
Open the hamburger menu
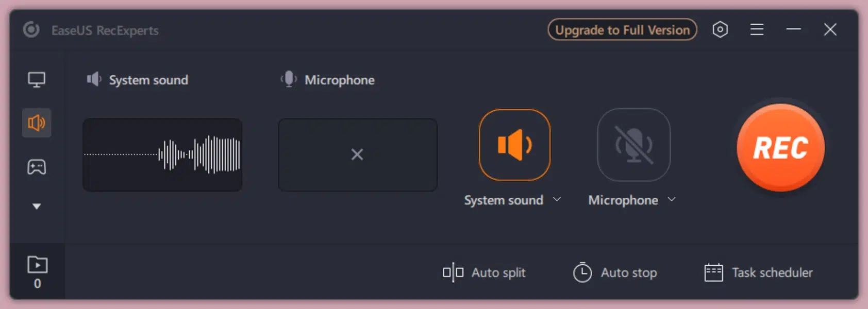click(757, 29)
